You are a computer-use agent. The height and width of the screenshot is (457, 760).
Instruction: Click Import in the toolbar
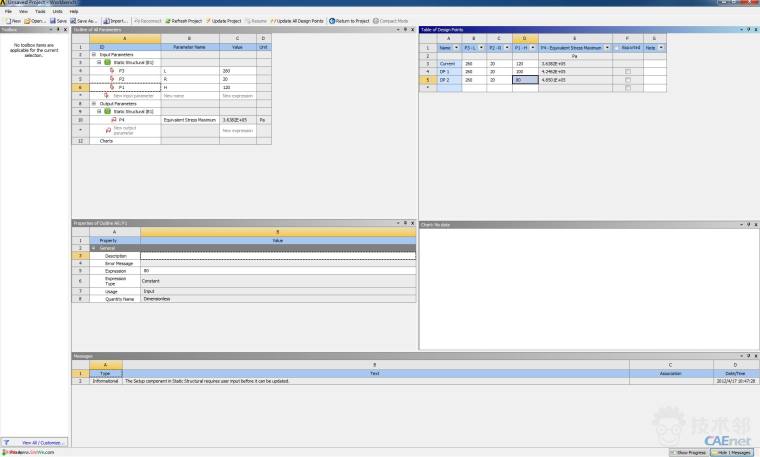coord(116,20)
